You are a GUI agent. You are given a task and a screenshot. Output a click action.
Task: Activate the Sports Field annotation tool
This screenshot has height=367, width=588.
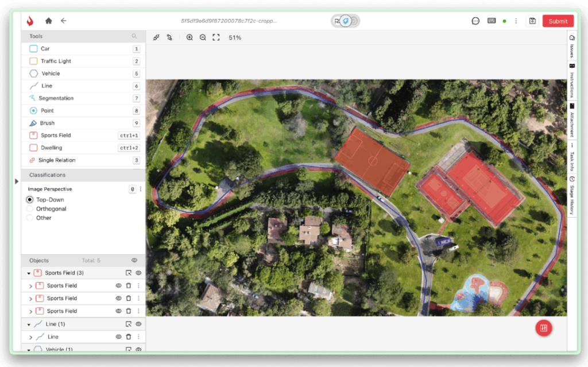click(x=57, y=135)
